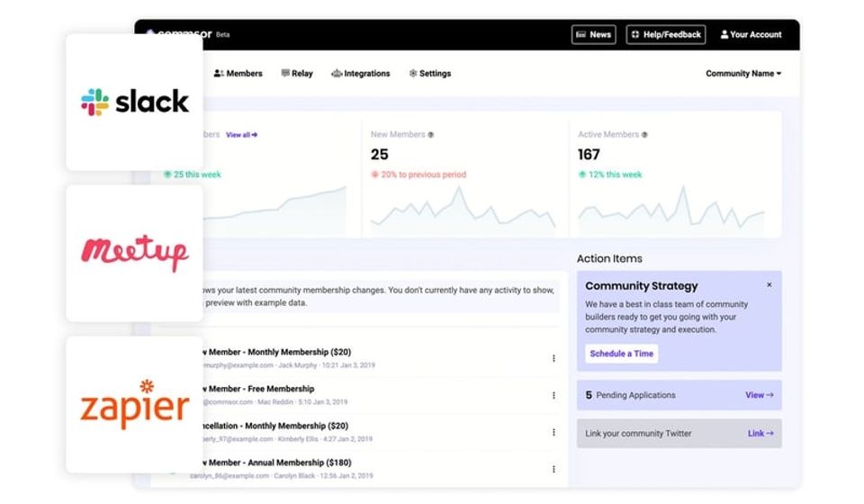Click the info icon next to Active Members
The image size is (864, 504).
click(644, 135)
